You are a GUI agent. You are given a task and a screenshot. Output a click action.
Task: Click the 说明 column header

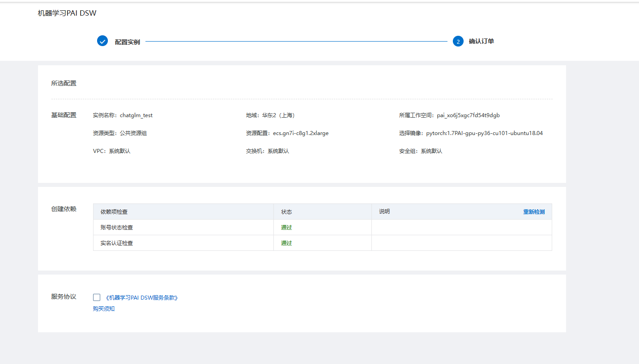click(x=384, y=212)
